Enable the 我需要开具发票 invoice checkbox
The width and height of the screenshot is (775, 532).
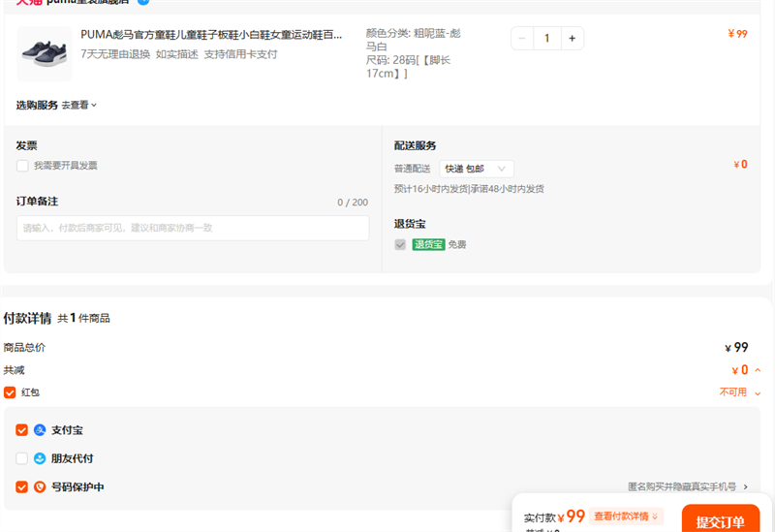point(22,166)
